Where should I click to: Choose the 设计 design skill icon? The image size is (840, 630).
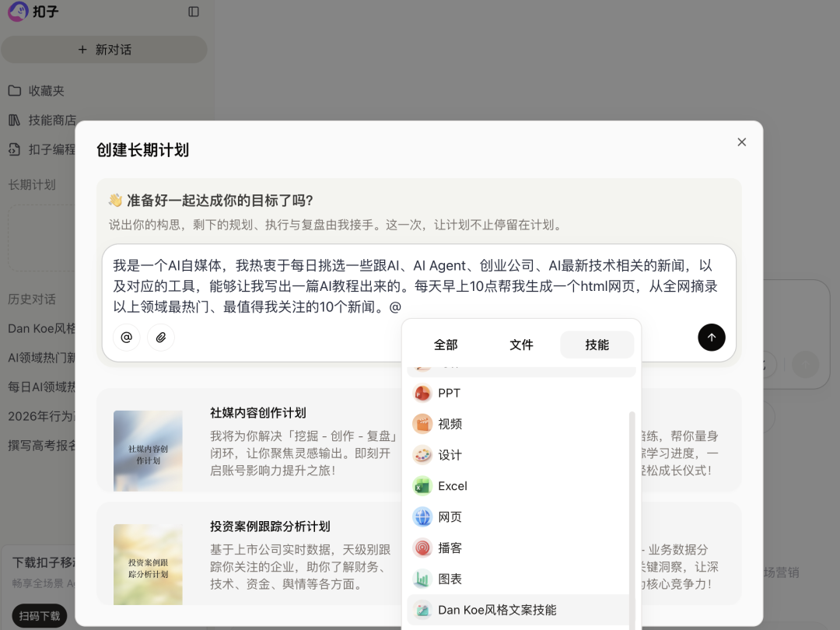click(421, 454)
